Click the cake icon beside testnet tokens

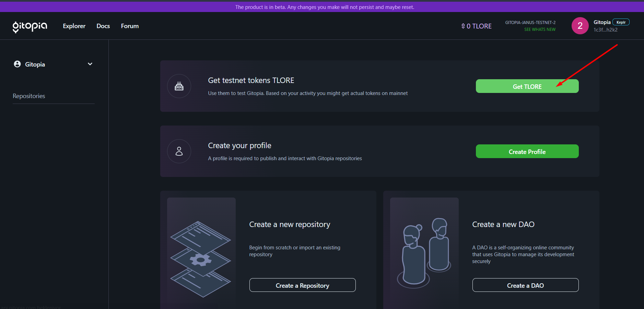point(179,86)
